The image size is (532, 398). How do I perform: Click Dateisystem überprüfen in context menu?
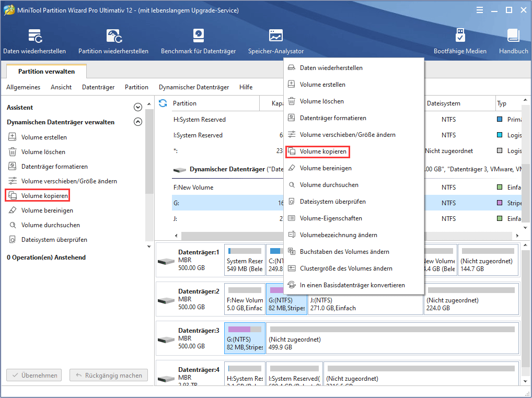click(354, 202)
